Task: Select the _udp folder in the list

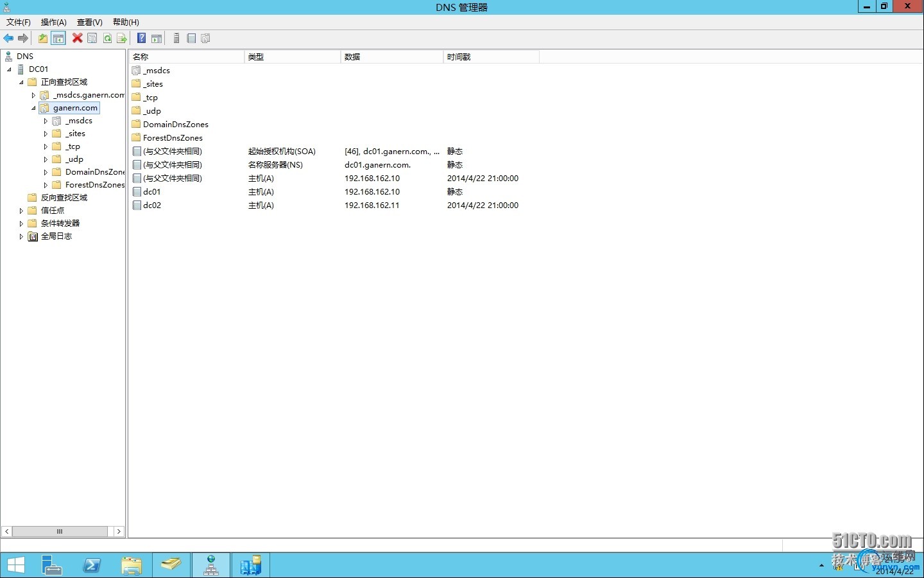Action: (x=152, y=111)
